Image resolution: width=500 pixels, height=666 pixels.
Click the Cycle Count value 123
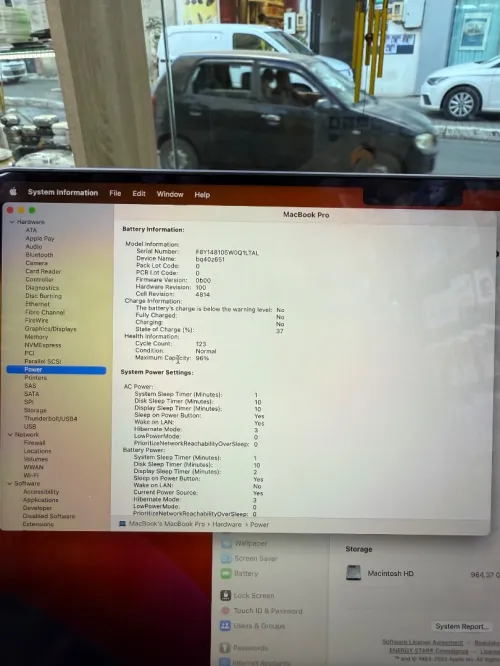tap(201, 344)
